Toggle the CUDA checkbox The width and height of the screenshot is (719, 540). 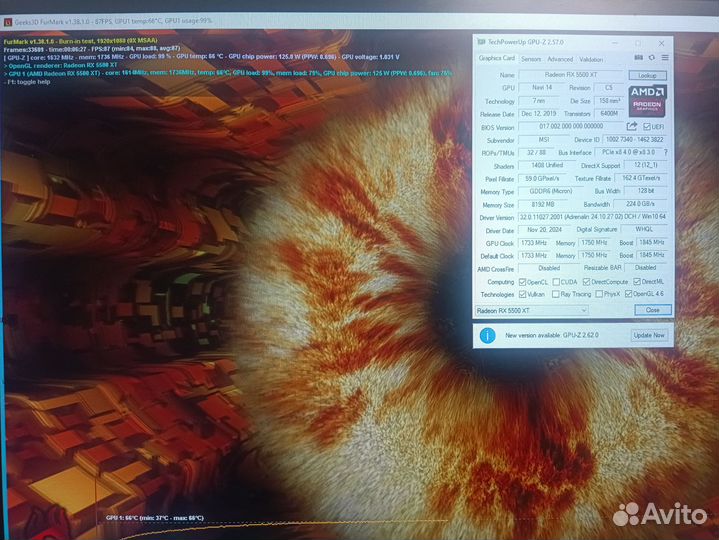coord(556,281)
